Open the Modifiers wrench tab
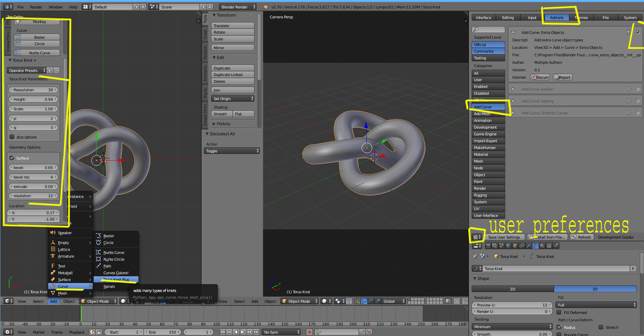The height and width of the screenshot is (336, 644). point(529,246)
